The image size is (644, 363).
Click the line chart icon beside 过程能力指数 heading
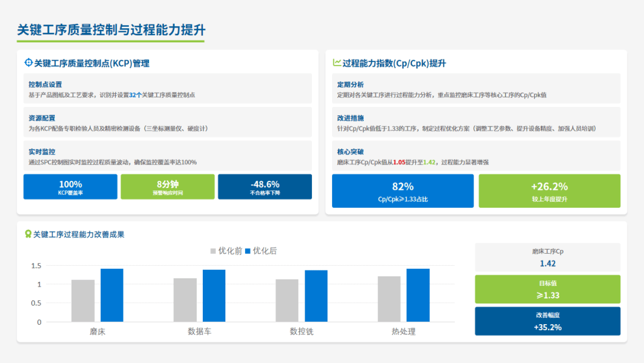click(337, 63)
